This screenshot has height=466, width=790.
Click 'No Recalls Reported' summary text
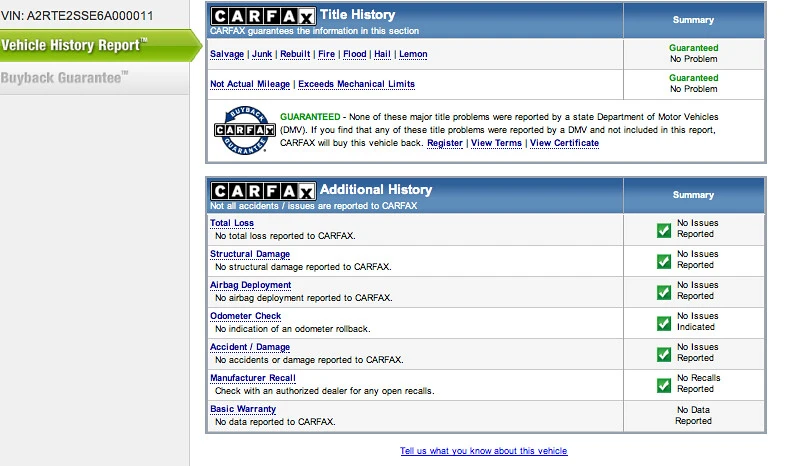click(698, 383)
